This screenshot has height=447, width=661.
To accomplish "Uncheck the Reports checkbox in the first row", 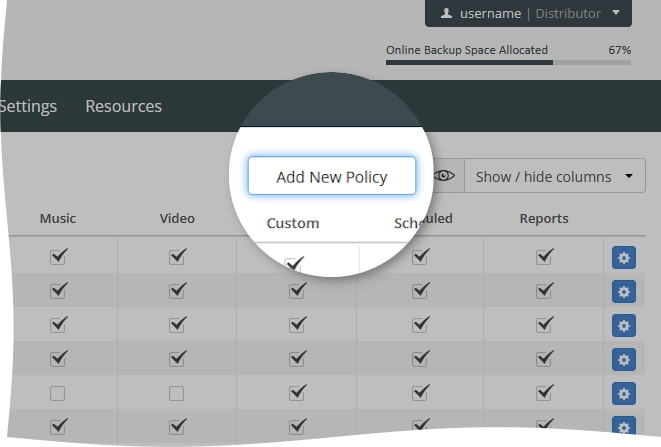I will click(x=544, y=257).
